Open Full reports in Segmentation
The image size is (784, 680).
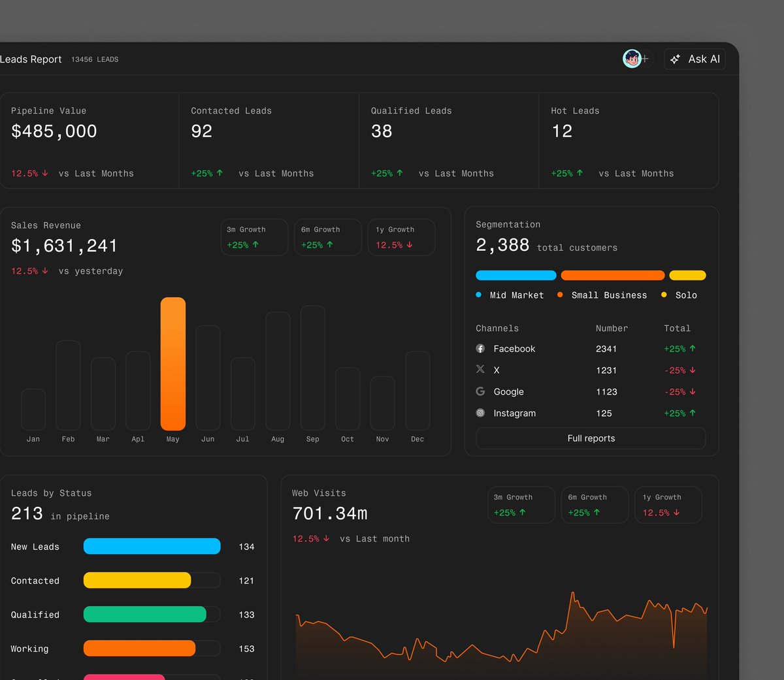click(x=591, y=438)
